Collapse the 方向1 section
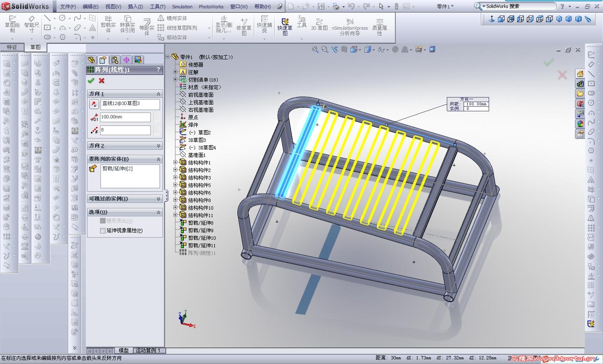The image size is (603, 364). [158, 94]
